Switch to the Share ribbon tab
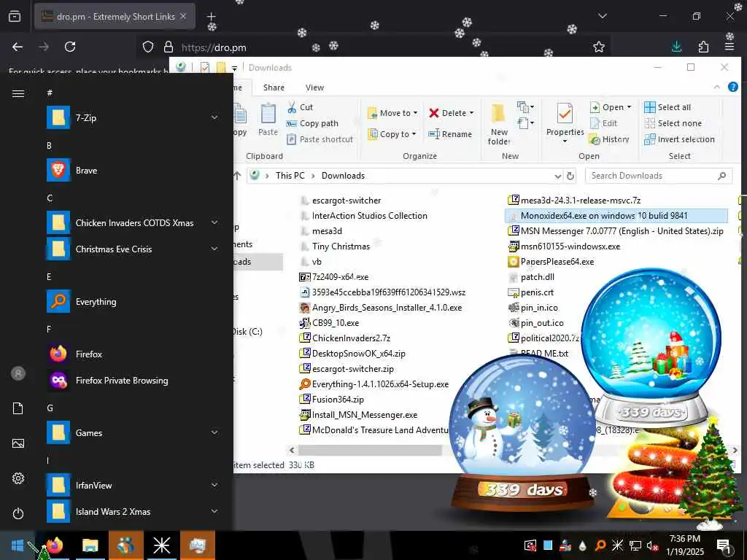The image size is (747, 560). pos(274,87)
